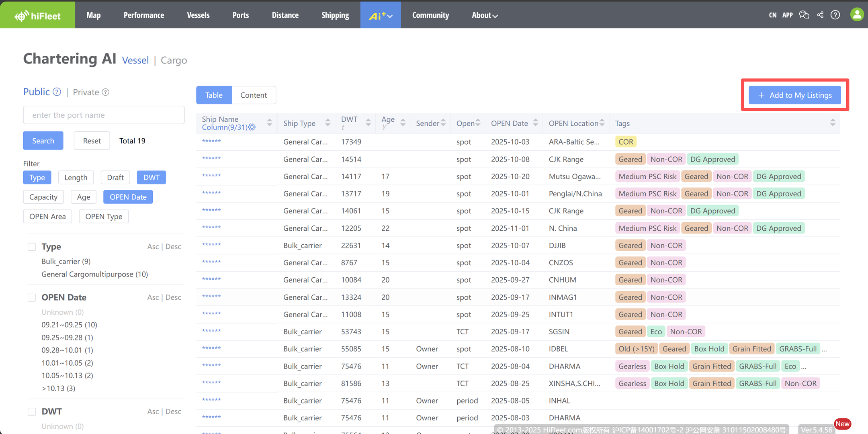The height and width of the screenshot is (434, 868).
Task: Sort table by DWT column arrows
Action: pos(368,123)
